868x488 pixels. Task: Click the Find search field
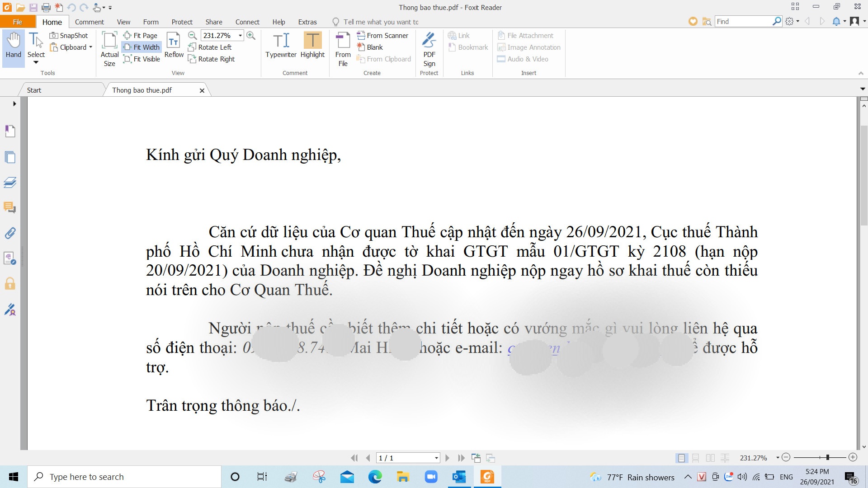pos(743,21)
